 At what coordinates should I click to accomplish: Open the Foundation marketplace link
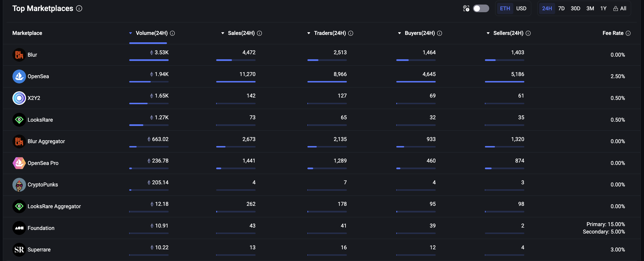[x=41, y=228]
